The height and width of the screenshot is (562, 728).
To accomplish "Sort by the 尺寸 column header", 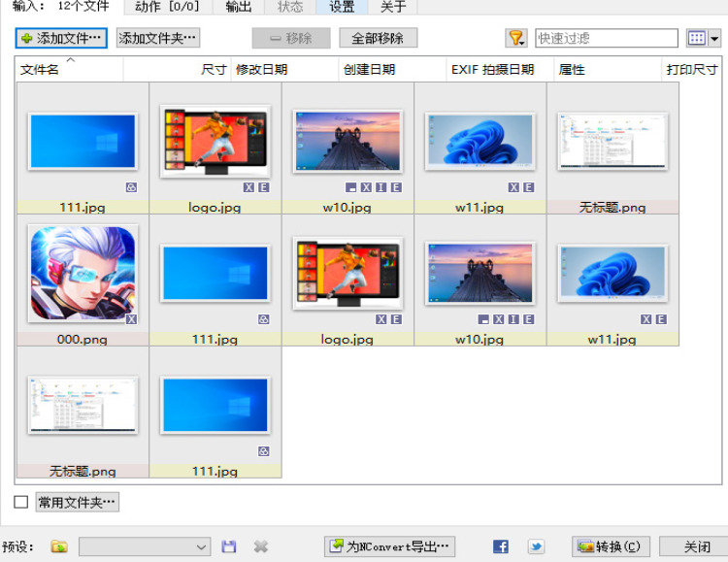I will click(x=178, y=70).
